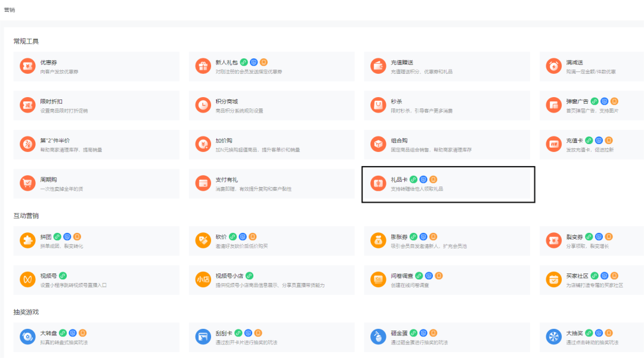The height and width of the screenshot is (358, 644).
Task: Click the 大抽奖 title text
Action: click(575, 333)
